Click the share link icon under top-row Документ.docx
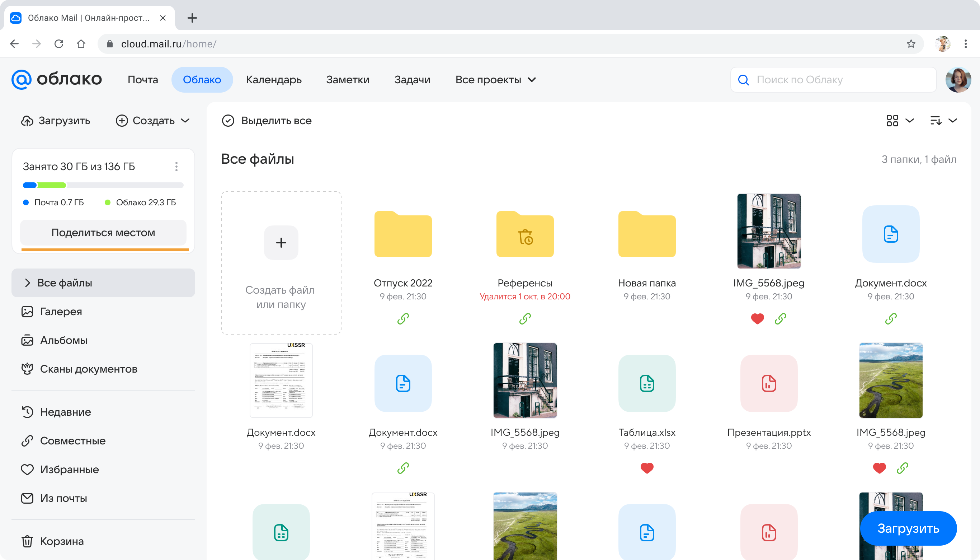The height and width of the screenshot is (560, 980). pos(890,318)
